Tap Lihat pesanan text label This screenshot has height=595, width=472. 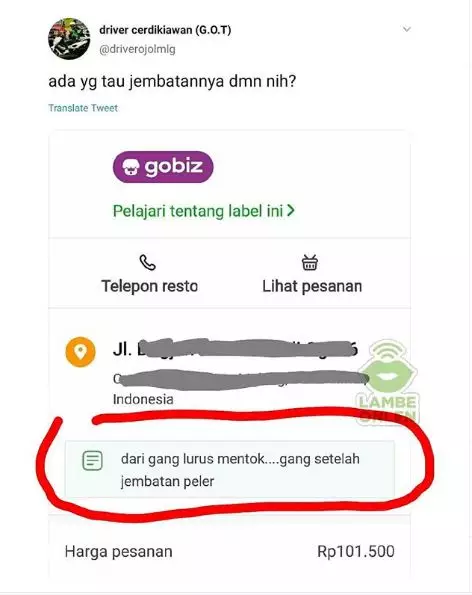[x=312, y=286]
